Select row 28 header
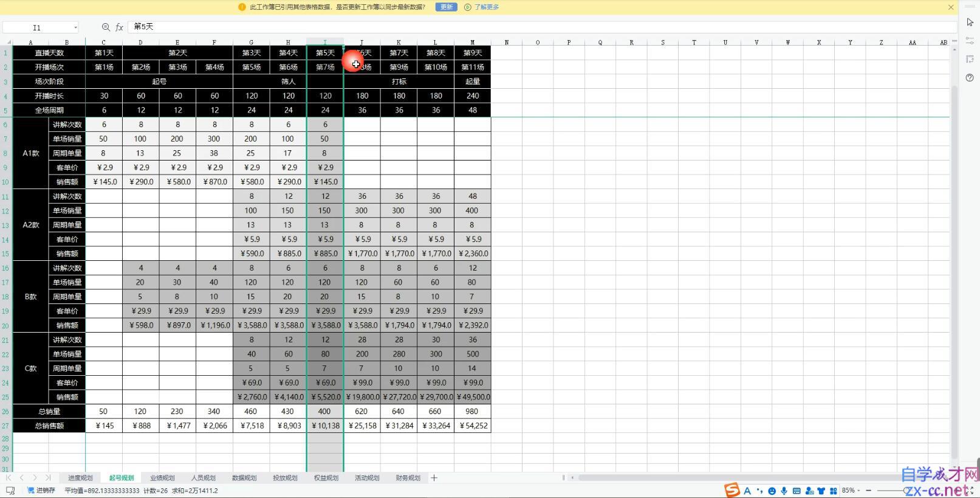This screenshot has width=980, height=498. (5, 438)
